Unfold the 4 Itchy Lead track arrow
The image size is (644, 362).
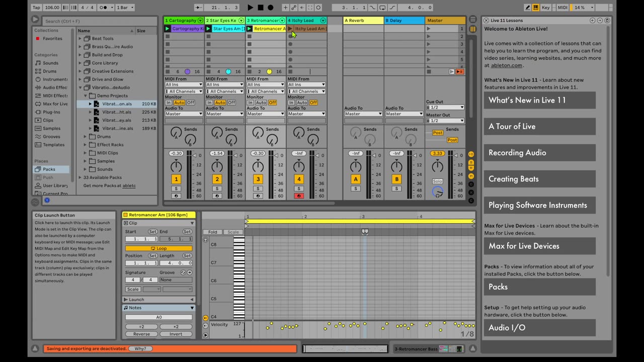[323, 21]
